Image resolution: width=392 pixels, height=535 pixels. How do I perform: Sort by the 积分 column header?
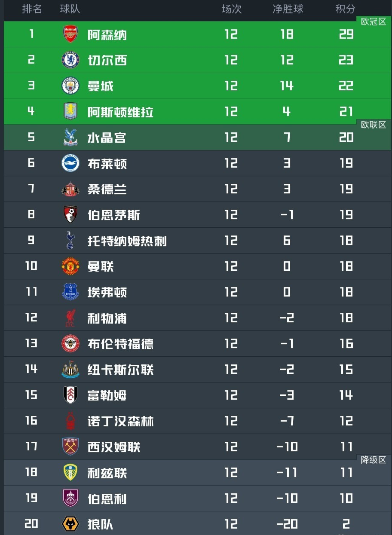coord(346,9)
